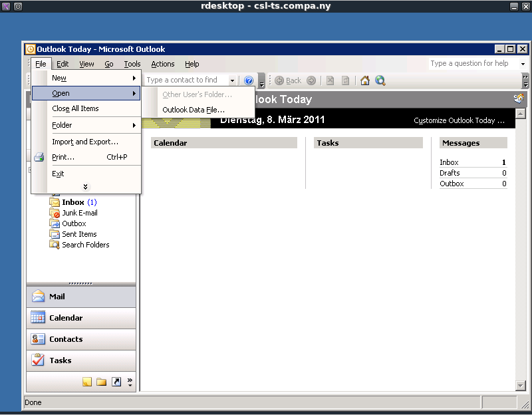Image resolution: width=532 pixels, height=415 pixels.
Task: Click the Microsoft Office Outlook Help icon
Action: 249,80
